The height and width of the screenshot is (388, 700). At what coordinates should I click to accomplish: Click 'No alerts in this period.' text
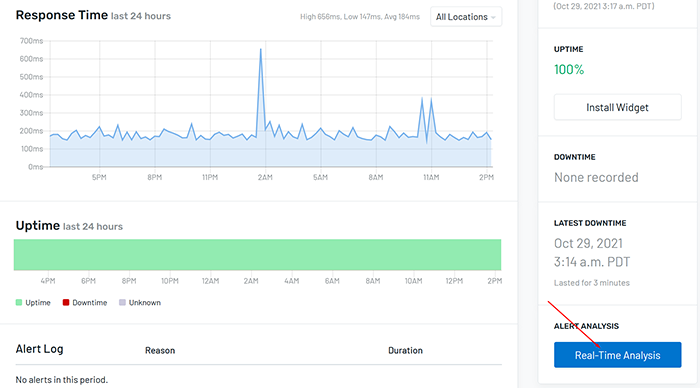(62, 380)
